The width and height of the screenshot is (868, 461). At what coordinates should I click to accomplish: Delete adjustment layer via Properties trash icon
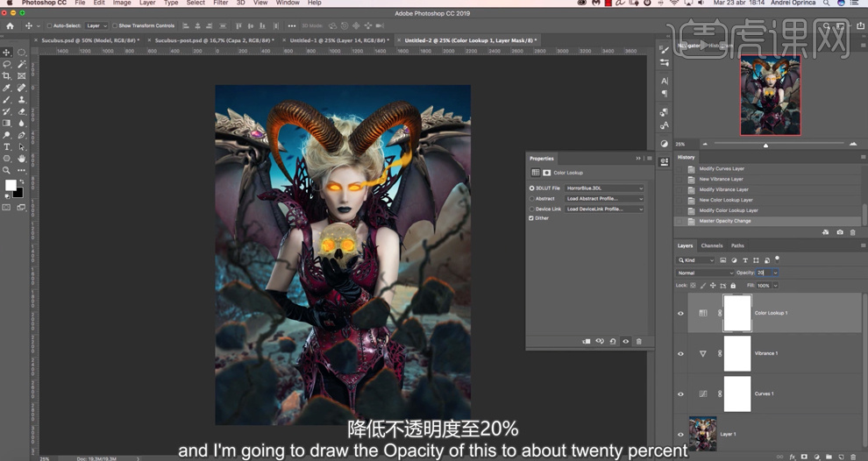pyautogui.click(x=638, y=341)
